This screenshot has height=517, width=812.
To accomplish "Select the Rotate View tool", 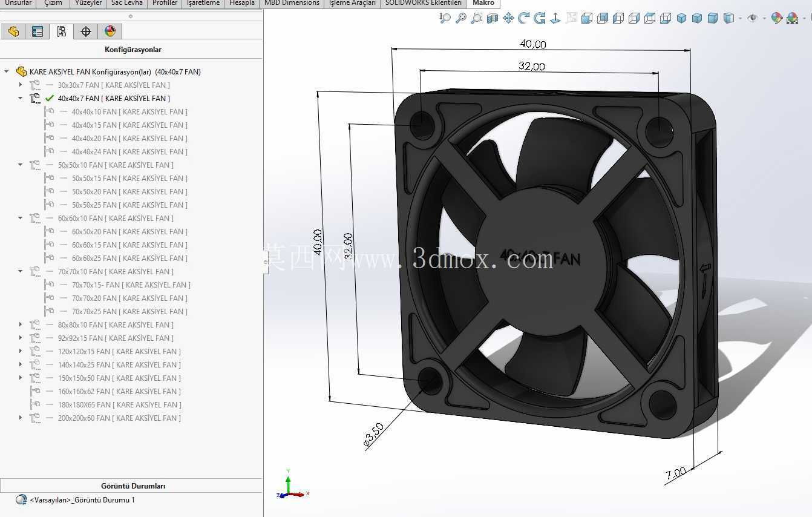I will [x=524, y=18].
